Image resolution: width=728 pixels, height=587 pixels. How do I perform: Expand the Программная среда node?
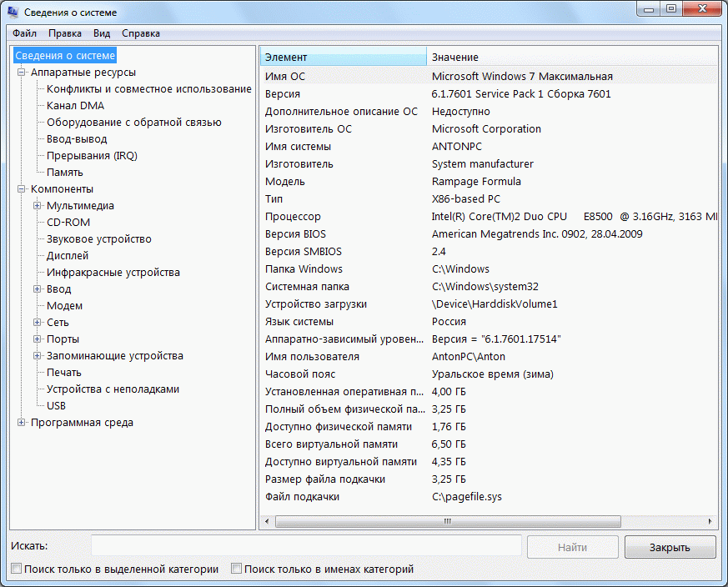tap(22, 423)
